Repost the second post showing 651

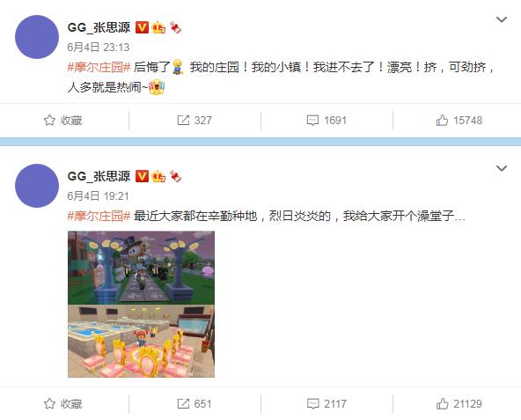194,403
